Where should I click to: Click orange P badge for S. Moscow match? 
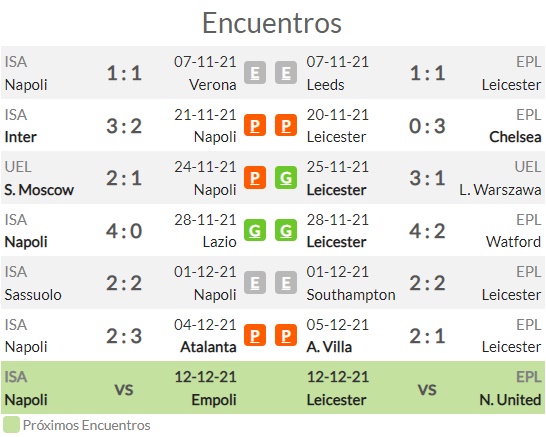coord(255,178)
